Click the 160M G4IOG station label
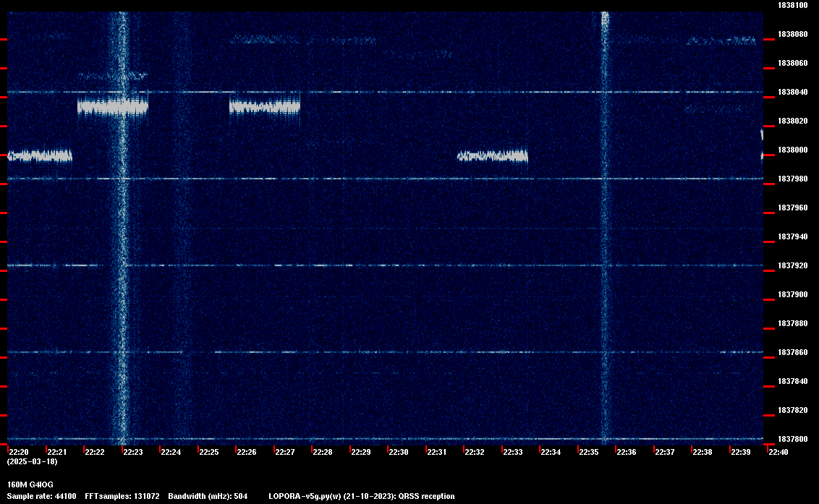 point(30,484)
